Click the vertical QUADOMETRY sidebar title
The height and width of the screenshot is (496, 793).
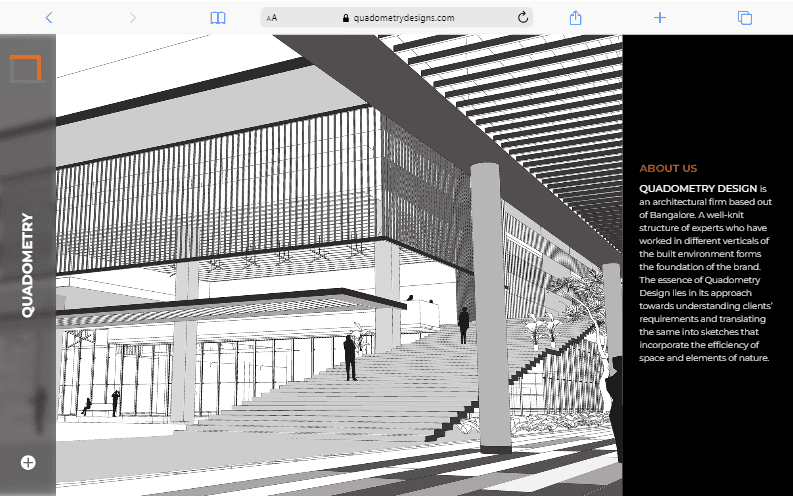(27, 265)
